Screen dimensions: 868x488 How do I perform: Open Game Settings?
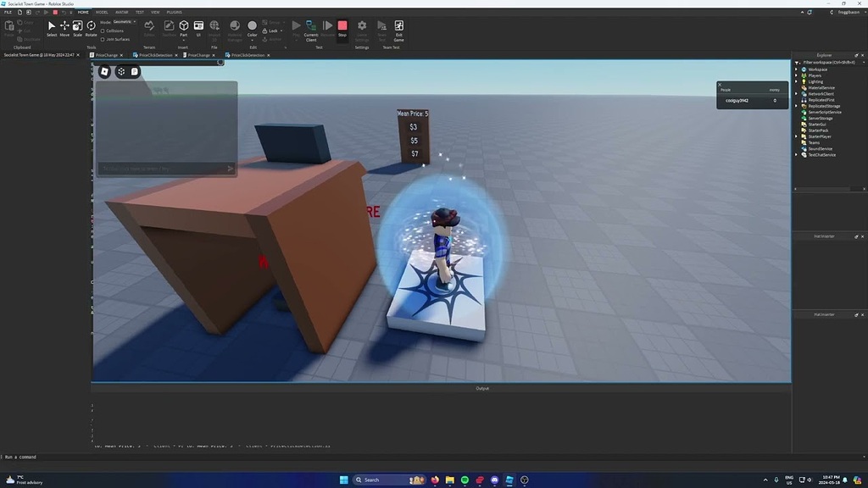(x=362, y=26)
